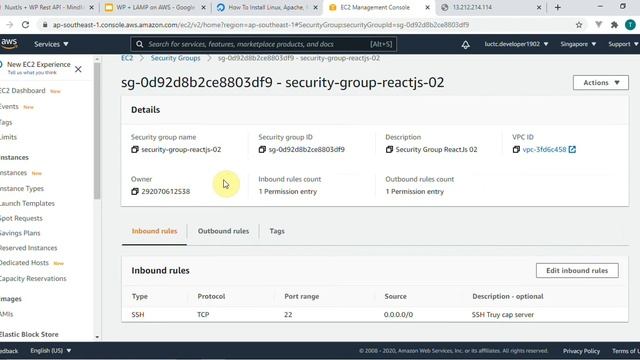Viewport: 640px width, 360px height.
Task: Open Limits in sidebar
Action: click(x=9, y=137)
